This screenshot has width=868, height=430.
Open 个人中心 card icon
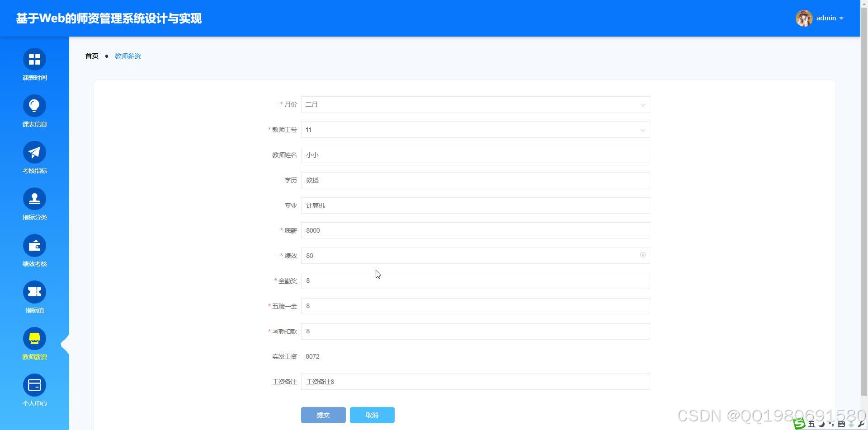34,385
